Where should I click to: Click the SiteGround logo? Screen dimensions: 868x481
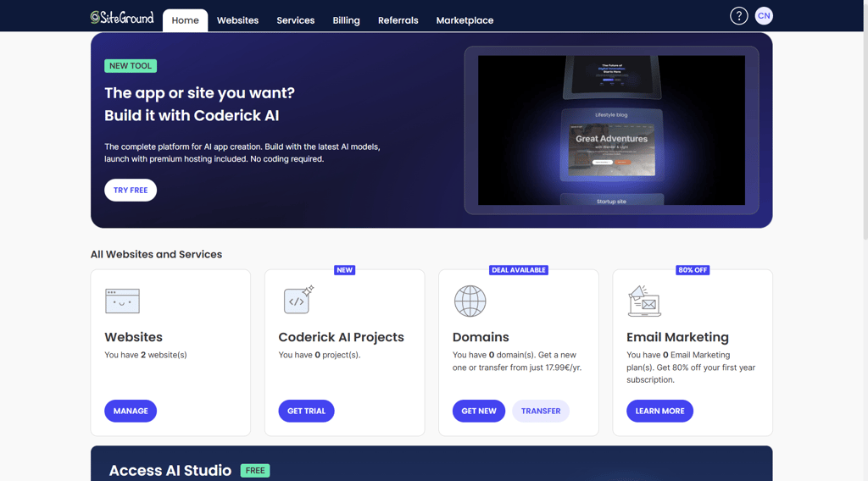coord(122,18)
